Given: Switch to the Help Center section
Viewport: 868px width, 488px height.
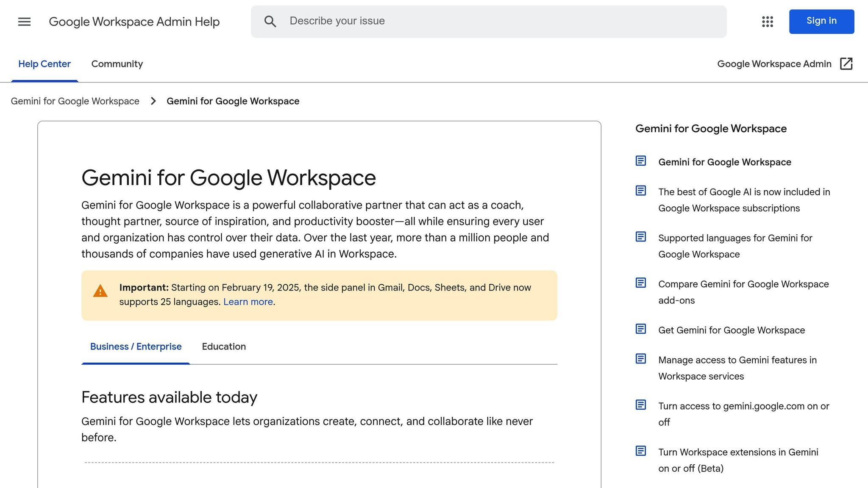Looking at the screenshot, I should click(x=45, y=64).
